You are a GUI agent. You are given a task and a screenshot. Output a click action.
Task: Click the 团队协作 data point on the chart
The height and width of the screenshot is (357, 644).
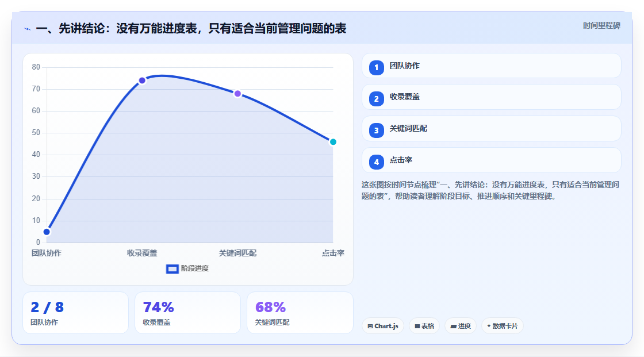47,232
